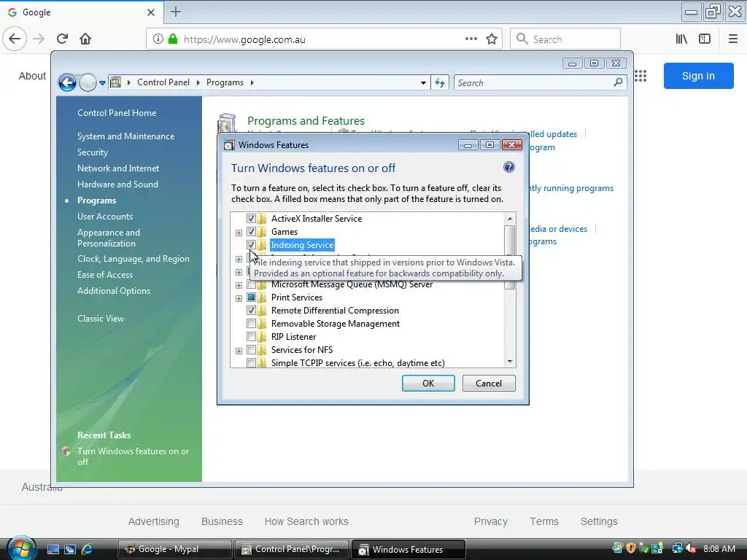
Task: Open the Security category
Action: (x=93, y=152)
